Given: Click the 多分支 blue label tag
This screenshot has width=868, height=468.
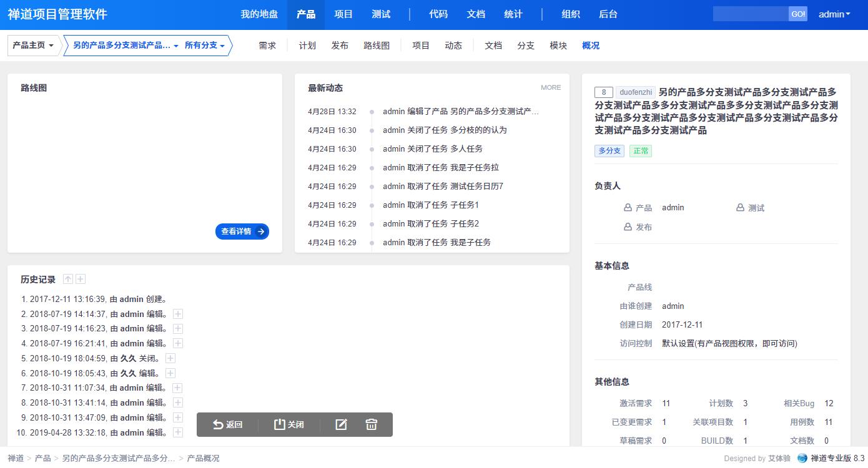Looking at the screenshot, I should tap(609, 151).
